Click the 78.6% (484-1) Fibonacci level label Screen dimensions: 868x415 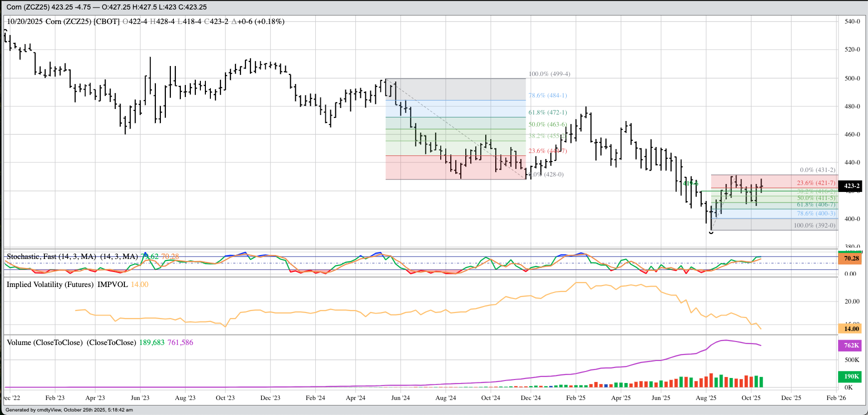pos(548,95)
